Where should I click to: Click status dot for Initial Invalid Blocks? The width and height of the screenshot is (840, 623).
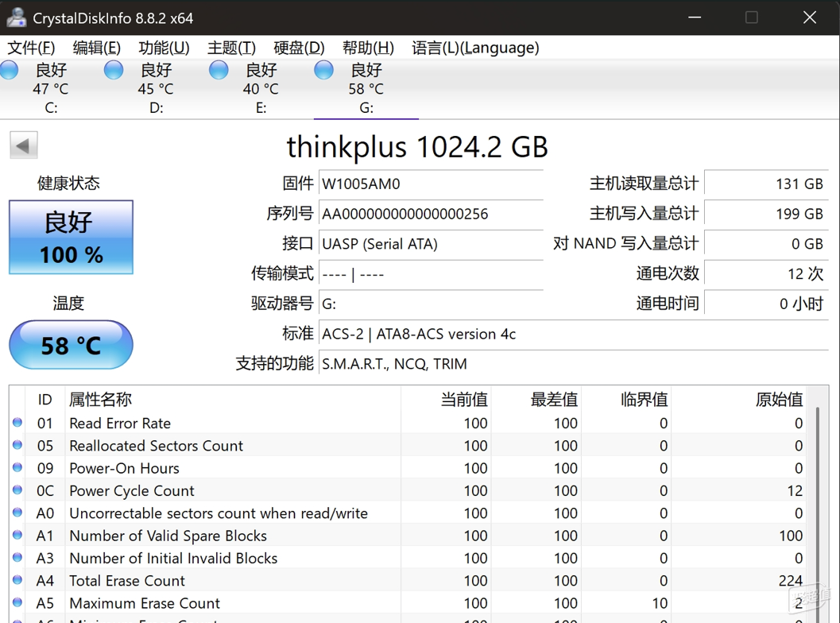tap(17, 558)
